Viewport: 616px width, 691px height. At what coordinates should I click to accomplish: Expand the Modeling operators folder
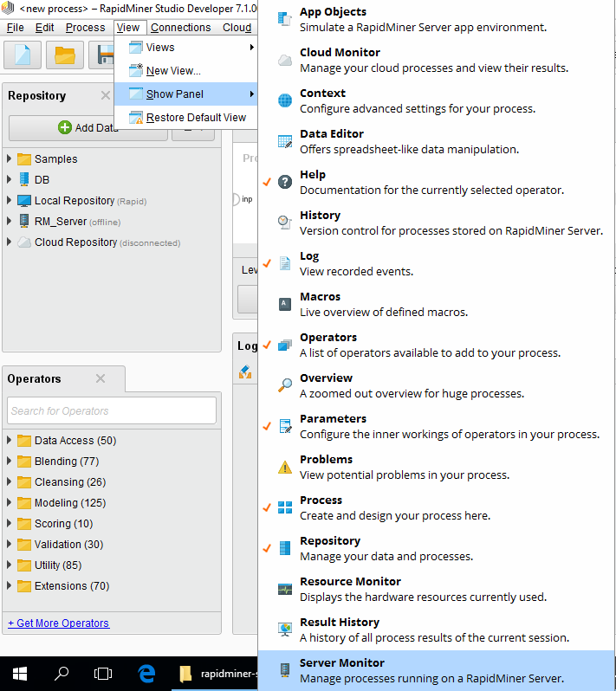[10, 502]
